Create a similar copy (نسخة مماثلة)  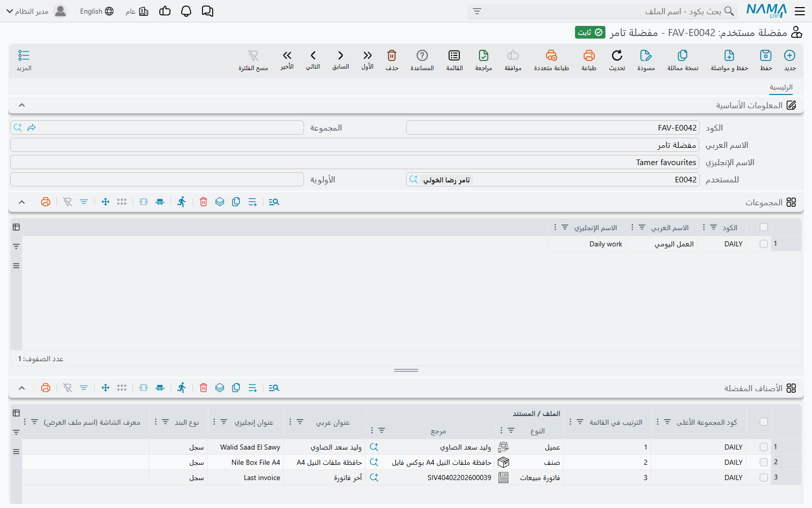[683, 55]
